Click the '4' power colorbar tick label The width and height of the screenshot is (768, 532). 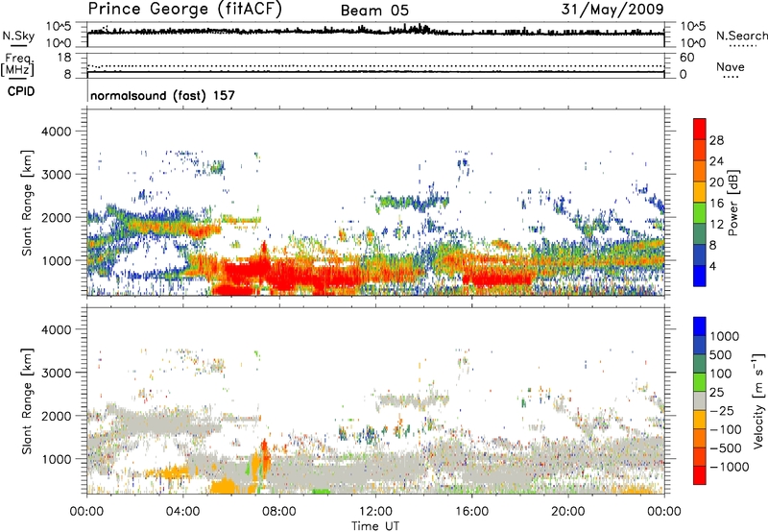(x=713, y=266)
